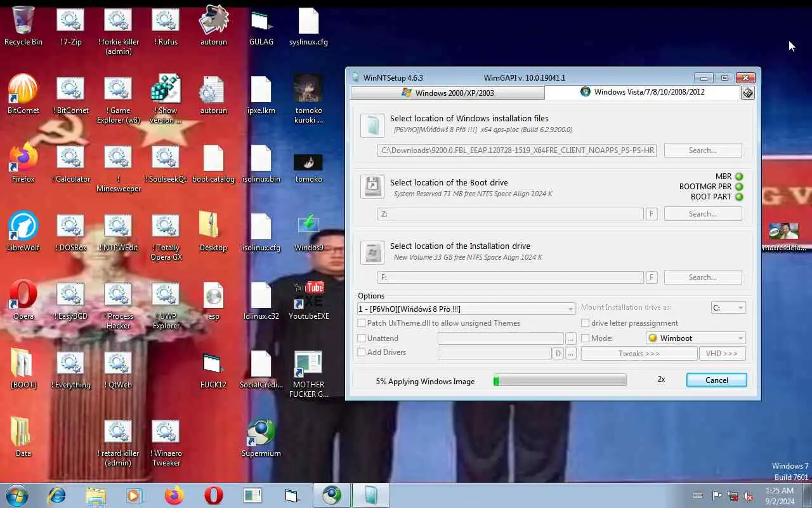Select the Opera desktop shortcut
Image resolution: width=812 pixels, height=508 pixels.
tap(23, 301)
